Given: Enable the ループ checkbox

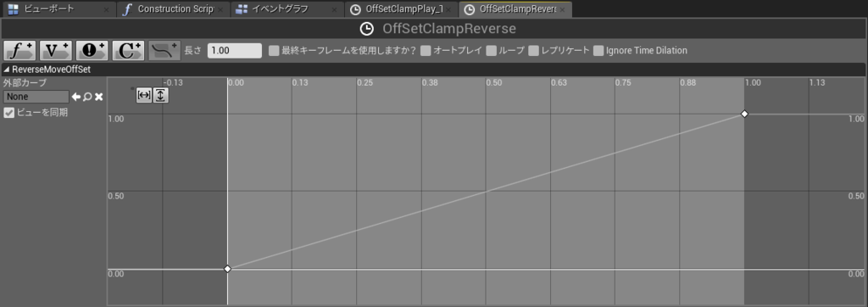Looking at the screenshot, I should point(491,50).
